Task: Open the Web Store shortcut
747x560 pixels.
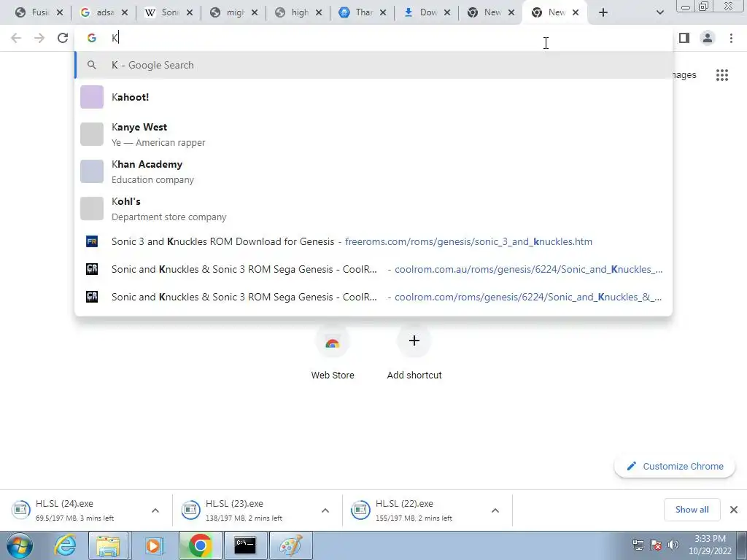Action: 333,352
